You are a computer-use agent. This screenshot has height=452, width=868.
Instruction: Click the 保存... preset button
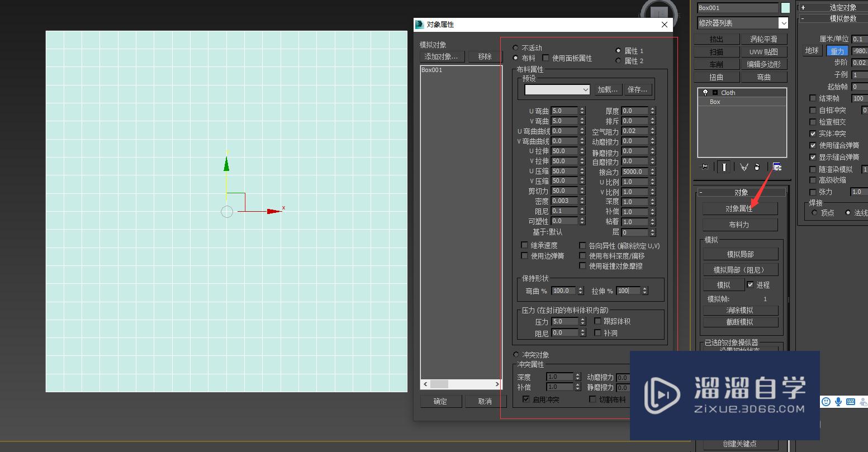coord(638,89)
